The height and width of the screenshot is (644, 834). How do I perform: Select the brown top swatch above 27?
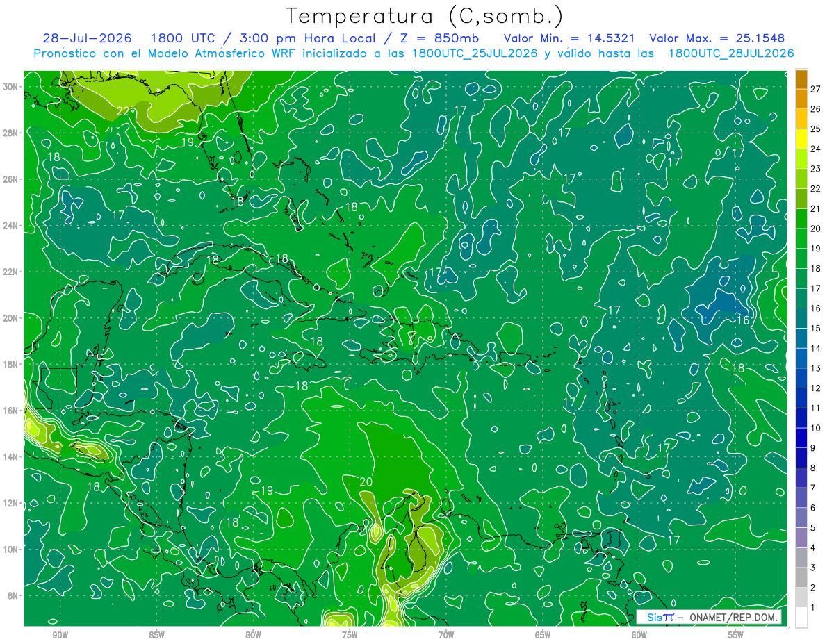point(801,79)
